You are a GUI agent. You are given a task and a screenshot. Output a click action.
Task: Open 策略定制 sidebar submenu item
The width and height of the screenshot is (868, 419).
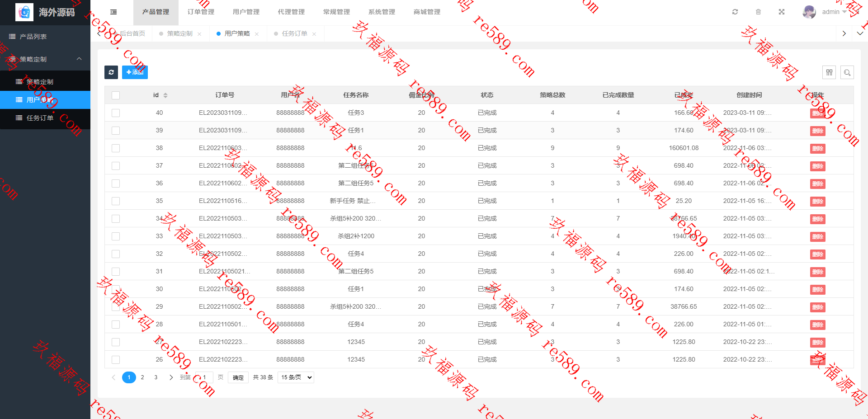pyautogui.click(x=45, y=82)
